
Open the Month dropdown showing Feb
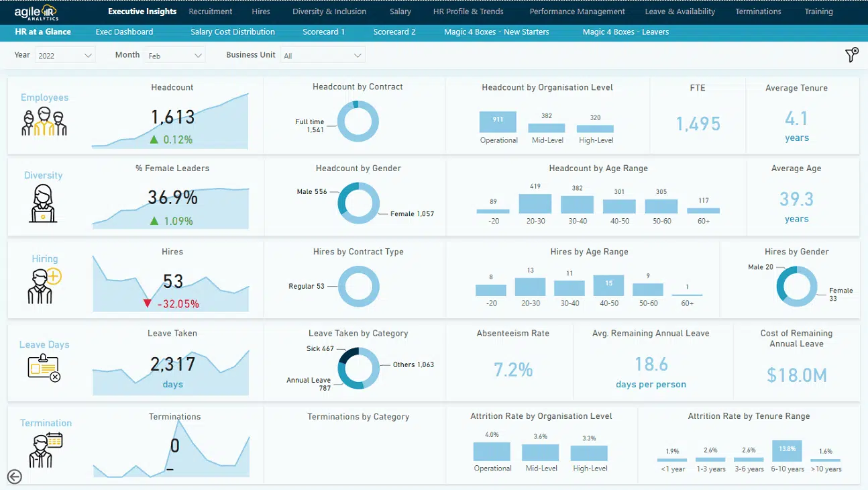[x=176, y=55]
